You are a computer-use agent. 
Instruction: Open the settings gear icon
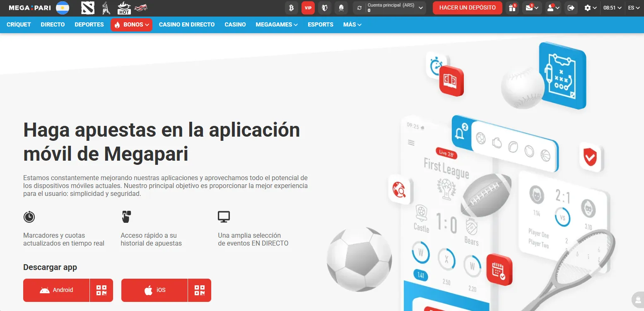click(x=587, y=8)
